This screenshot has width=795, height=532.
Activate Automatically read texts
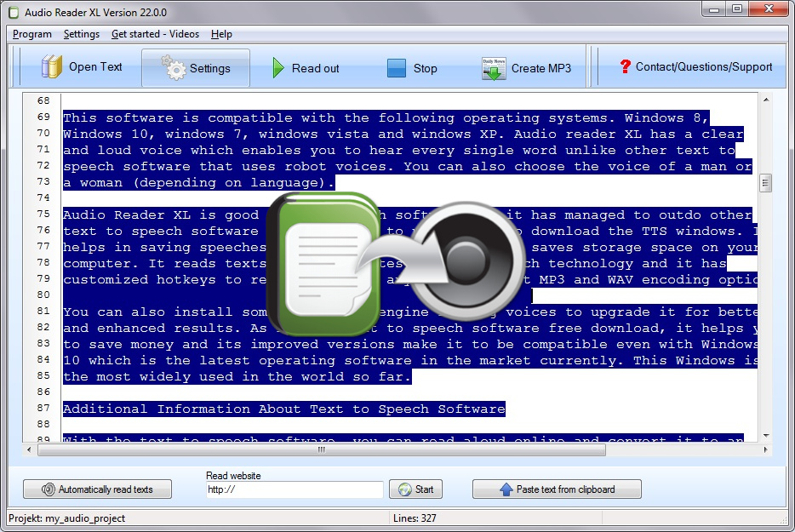[96, 489]
